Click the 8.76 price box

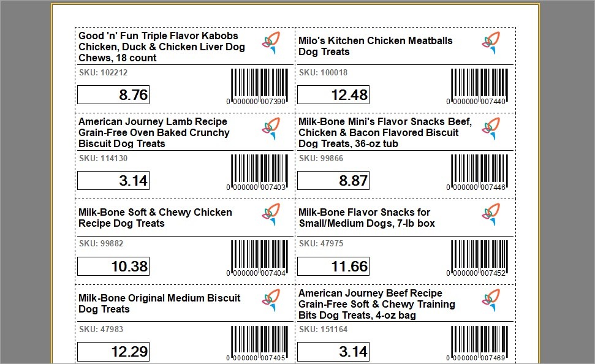[113, 95]
